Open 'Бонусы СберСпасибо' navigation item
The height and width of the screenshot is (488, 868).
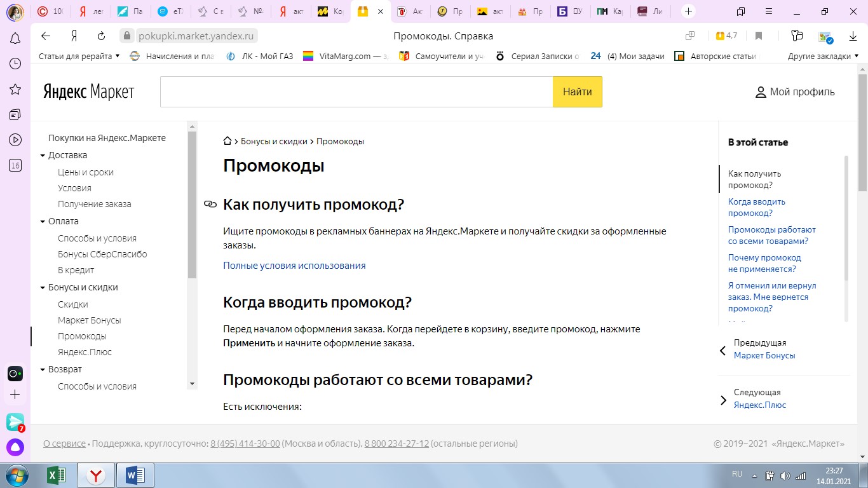[x=102, y=254]
